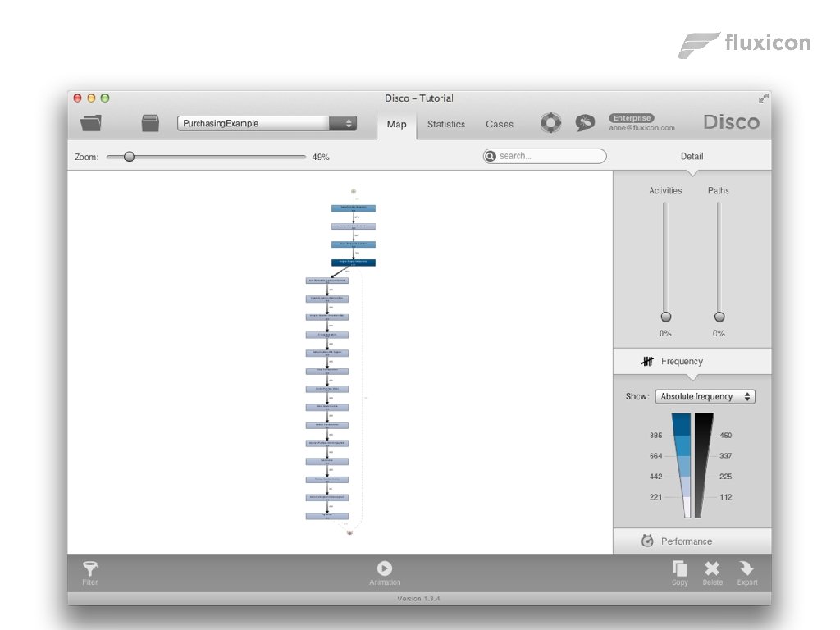Click the fluxicon logo
Image resolution: width=840 pixels, height=630 pixels.
pyautogui.click(x=745, y=44)
